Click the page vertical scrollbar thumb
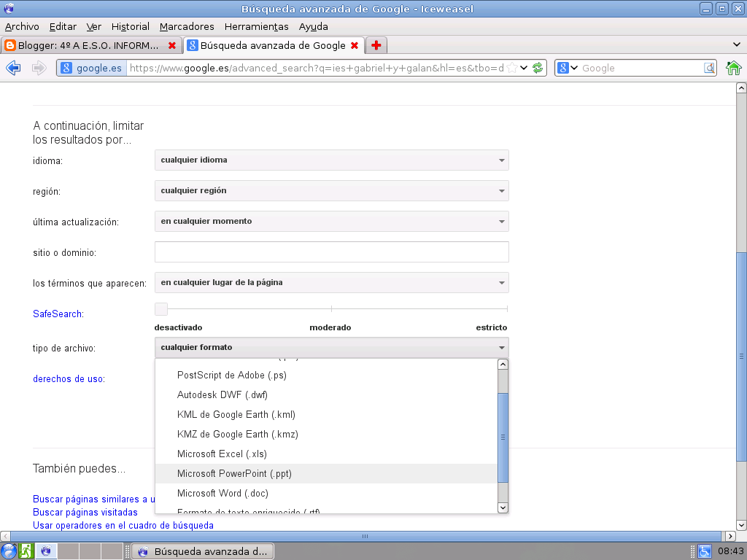The image size is (747, 560). [x=741, y=357]
